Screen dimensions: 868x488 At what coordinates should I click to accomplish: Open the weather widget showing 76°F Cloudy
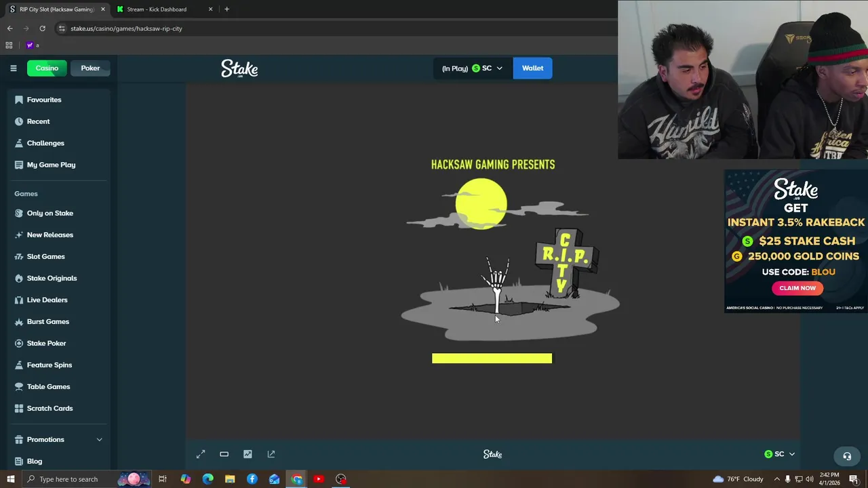point(738,479)
